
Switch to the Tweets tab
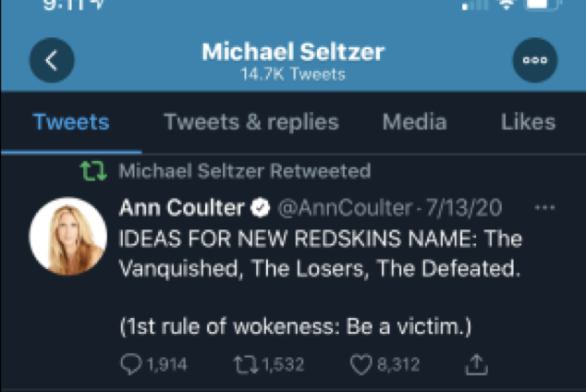click(71, 122)
